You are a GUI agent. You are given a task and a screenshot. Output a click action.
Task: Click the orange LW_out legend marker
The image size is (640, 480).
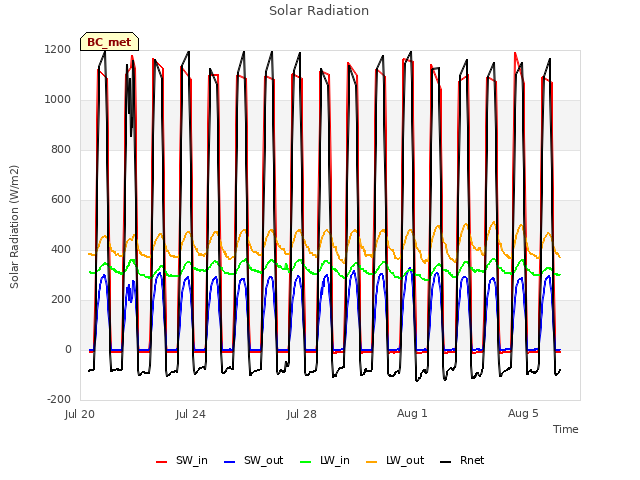pos(372,462)
